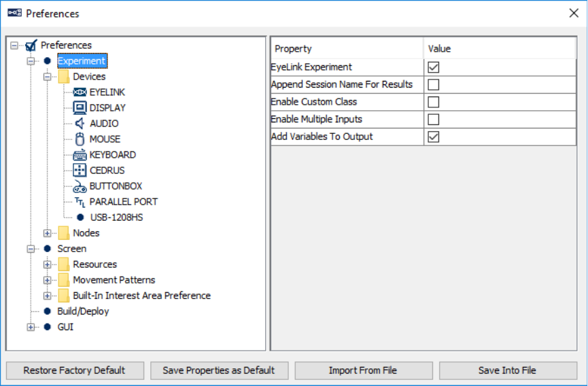This screenshot has height=386, width=588.
Task: Click the PARALLEL PORT TTL icon
Action: (x=80, y=202)
